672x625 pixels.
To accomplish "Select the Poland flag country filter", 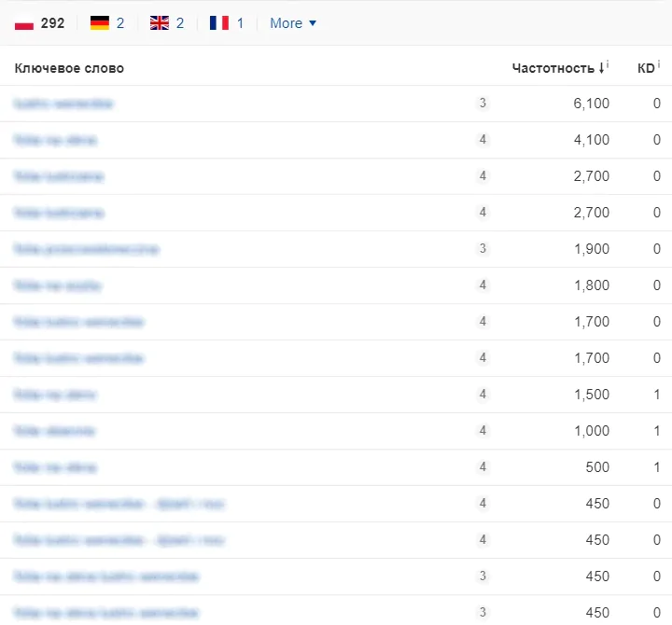I will tap(39, 22).
